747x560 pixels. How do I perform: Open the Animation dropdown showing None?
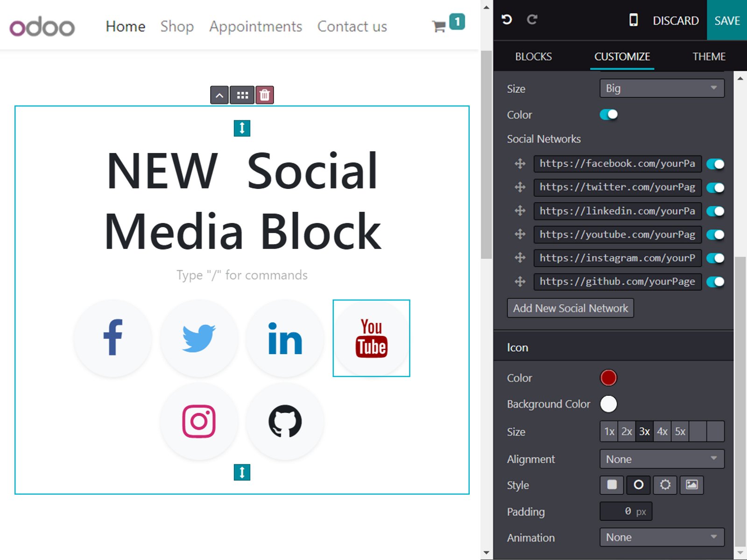click(x=661, y=537)
